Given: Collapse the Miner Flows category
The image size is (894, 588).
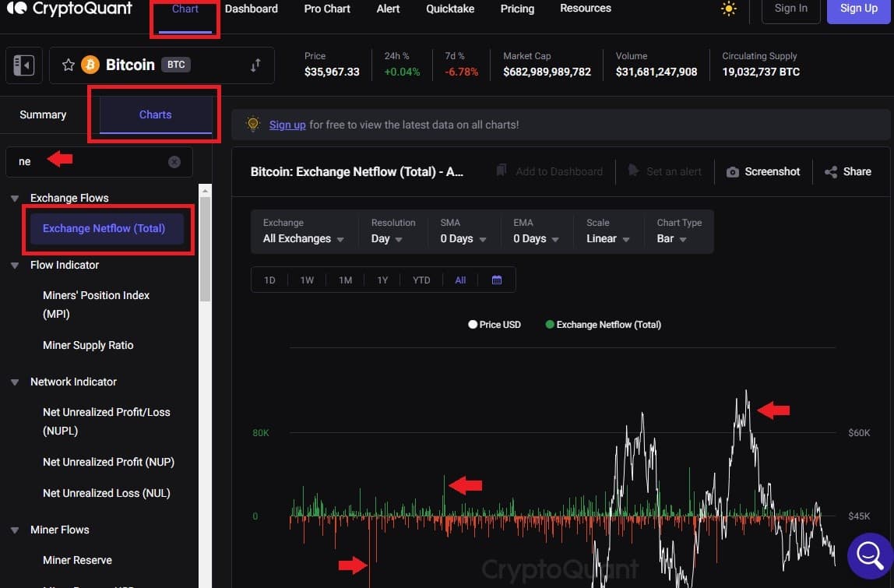Looking at the screenshot, I should (x=15, y=530).
